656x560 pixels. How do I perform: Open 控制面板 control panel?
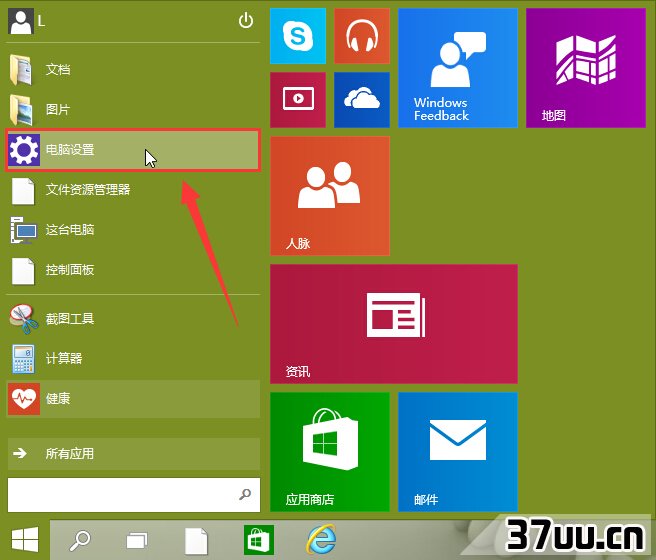[x=133, y=270]
